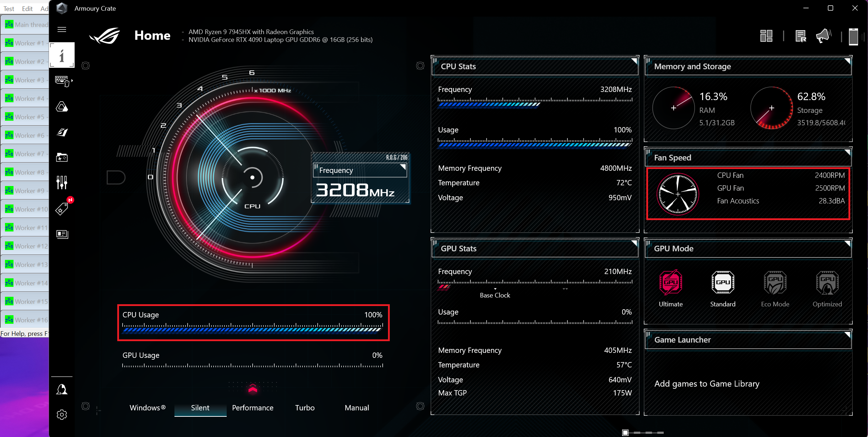Click the CPU Stats Frequency bar
Image resolution: width=868 pixels, height=437 pixels.
point(535,102)
